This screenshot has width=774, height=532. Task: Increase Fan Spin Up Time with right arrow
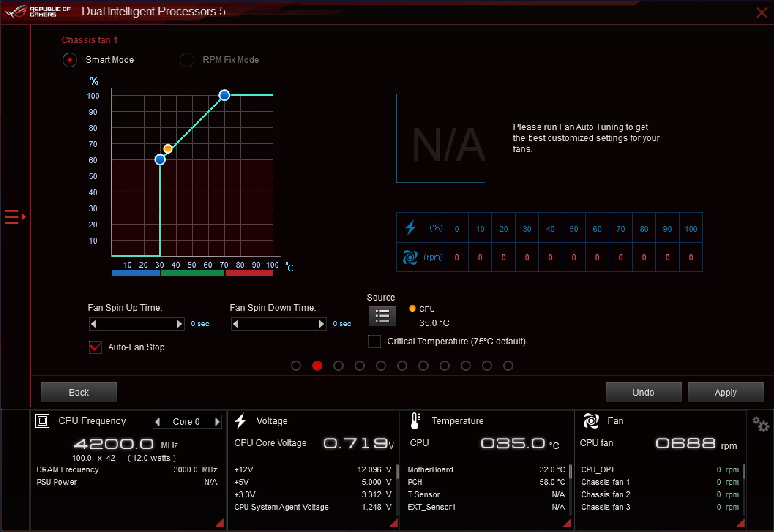pyautogui.click(x=179, y=324)
